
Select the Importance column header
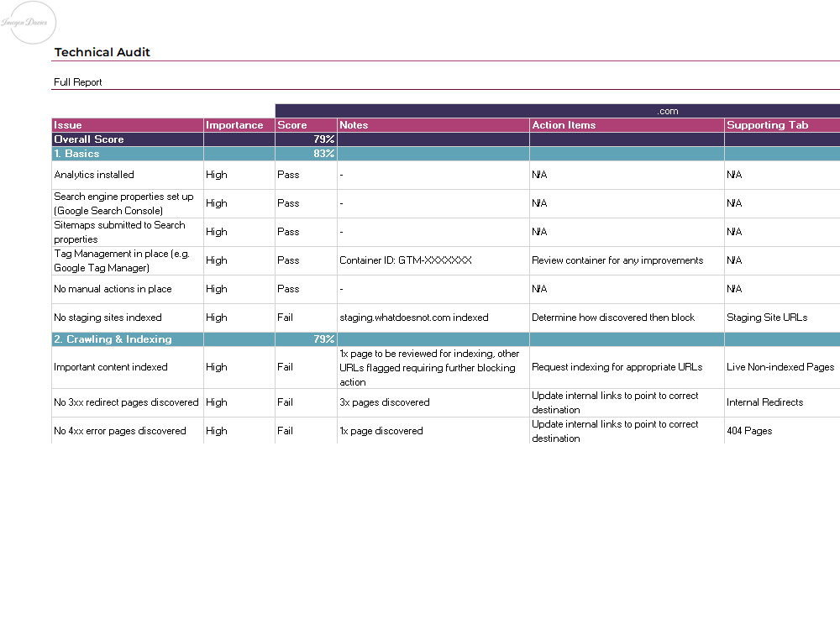click(239, 125)
